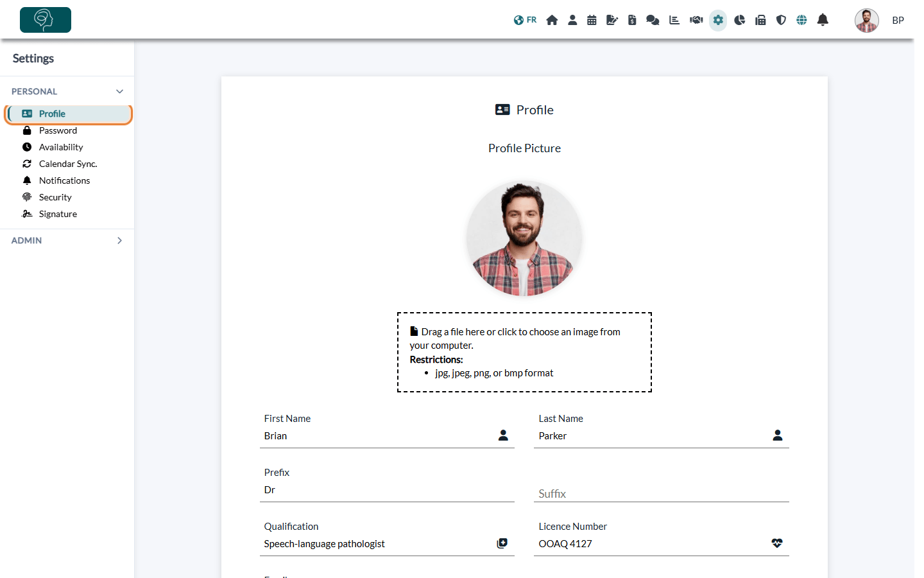Open the chat bubbles icon
This screenshot has width=924, height=578.
[653, 20]
